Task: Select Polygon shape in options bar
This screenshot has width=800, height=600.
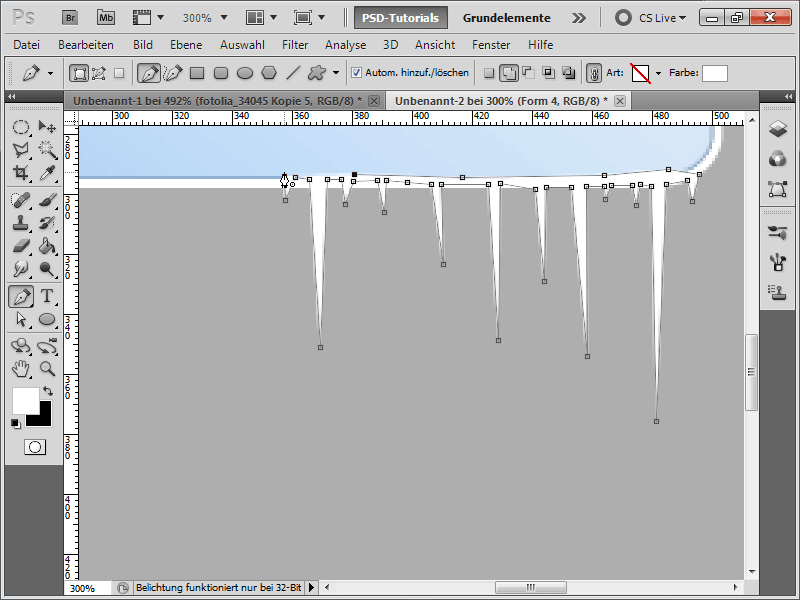Action: click(x=269, y=73)
